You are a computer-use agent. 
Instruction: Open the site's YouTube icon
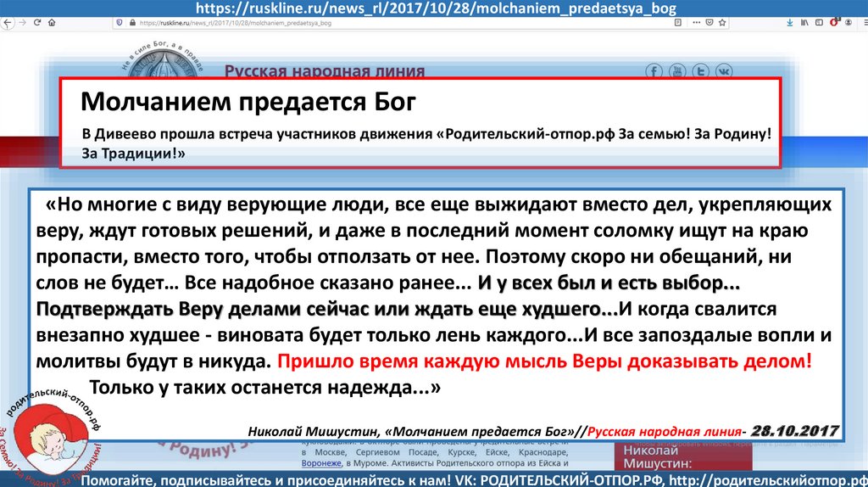tap(677, 71)
